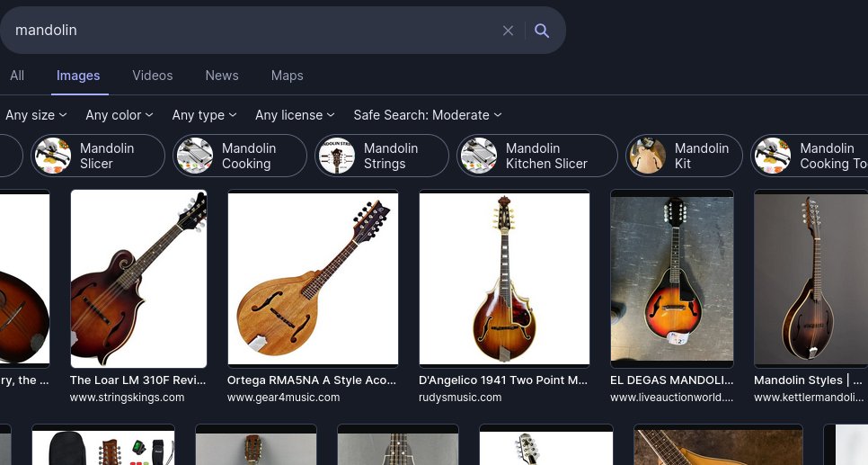This screenshot has height=465, width=868.
Task: Choose the Mandolin Cooking Tool chip
Action: (810, 156)
